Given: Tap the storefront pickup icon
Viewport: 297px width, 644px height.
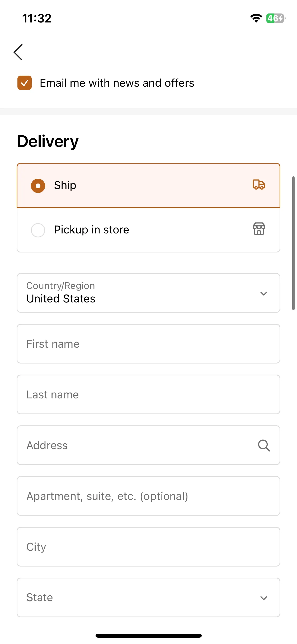Looking at the screenshot, I should pyautogui.click(x=259, y=229).
